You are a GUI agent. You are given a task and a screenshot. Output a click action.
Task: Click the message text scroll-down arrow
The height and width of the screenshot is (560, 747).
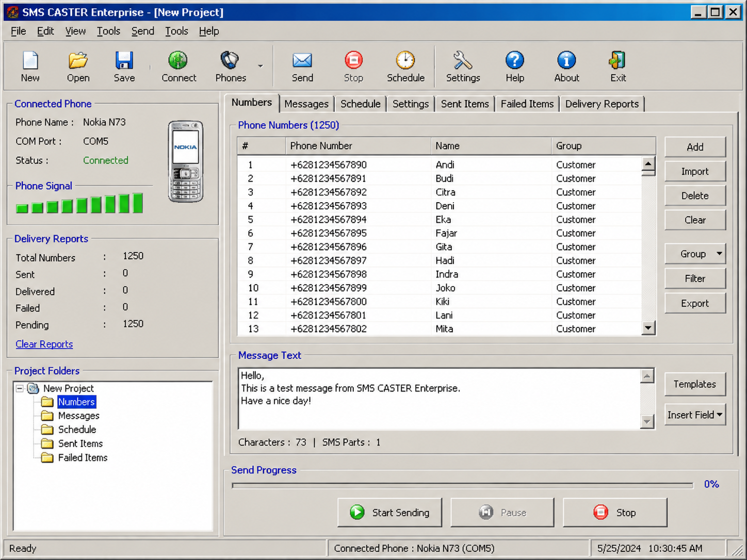point(647,422)
